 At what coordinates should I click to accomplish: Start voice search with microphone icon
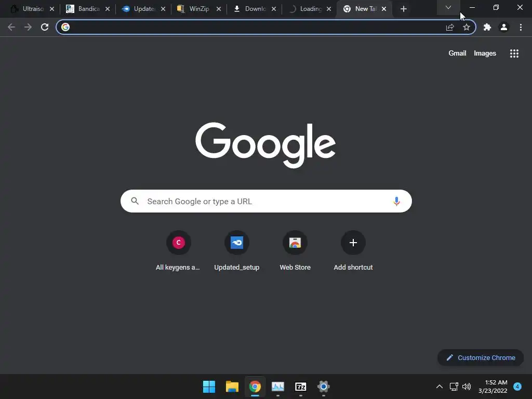[396, 201]
